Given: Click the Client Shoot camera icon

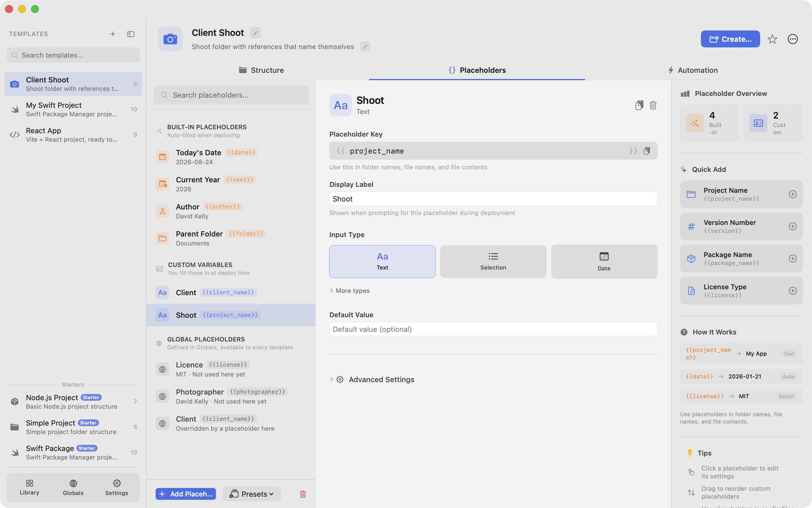Looking at the screenshot, I should pyautogui.click(x=171, y=39).
